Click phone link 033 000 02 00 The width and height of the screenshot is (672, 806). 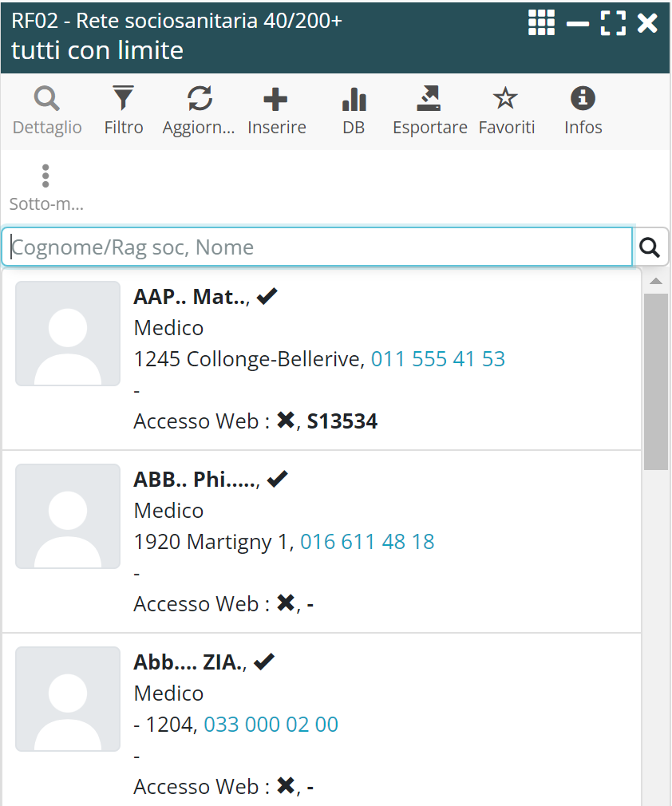pyautogui.click(x=271, y=725)
